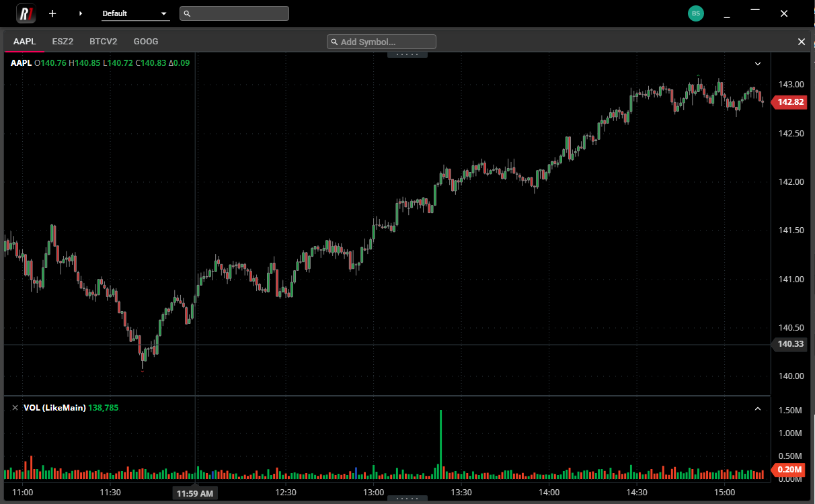Viewport: 815px width, 504px height.
Task: Click the 15:00 time axis label
Action: point(724,493)
